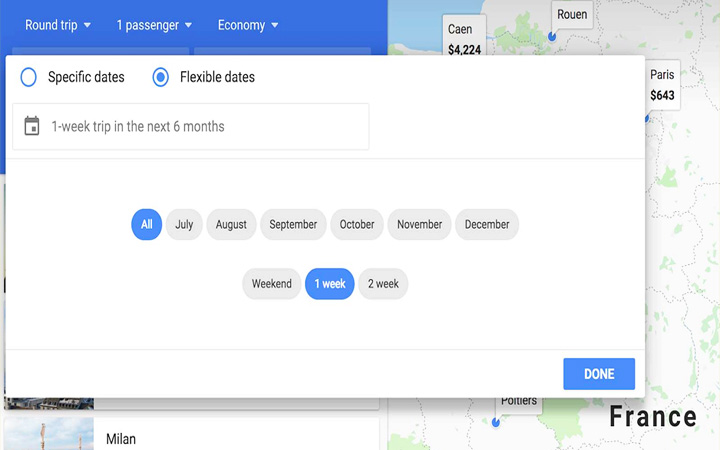Open the Round trip dropdown
Viewport: 720px width, 450px height.
pos(58,25)
